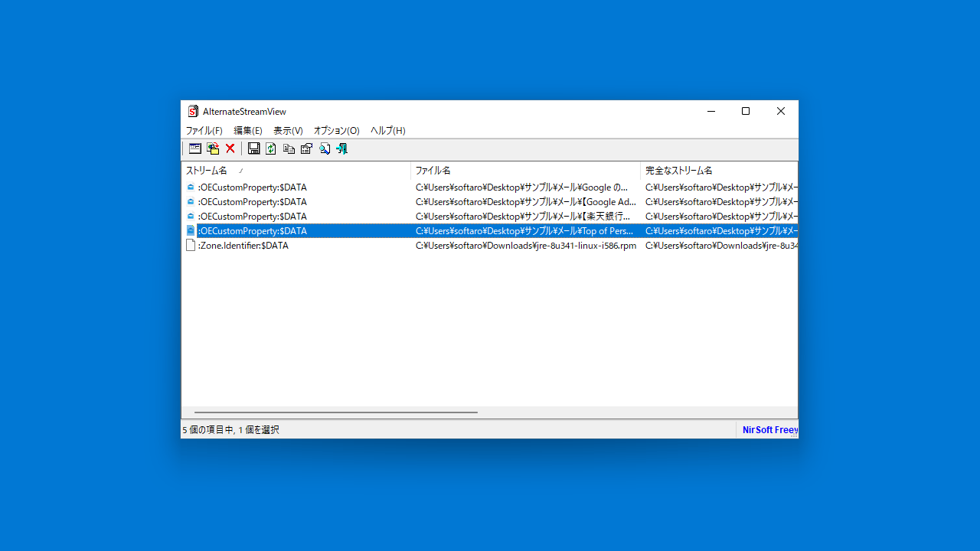Minimize the AlternateStreamView window
This screenshot has height=551, width=980.
[711, 112]
